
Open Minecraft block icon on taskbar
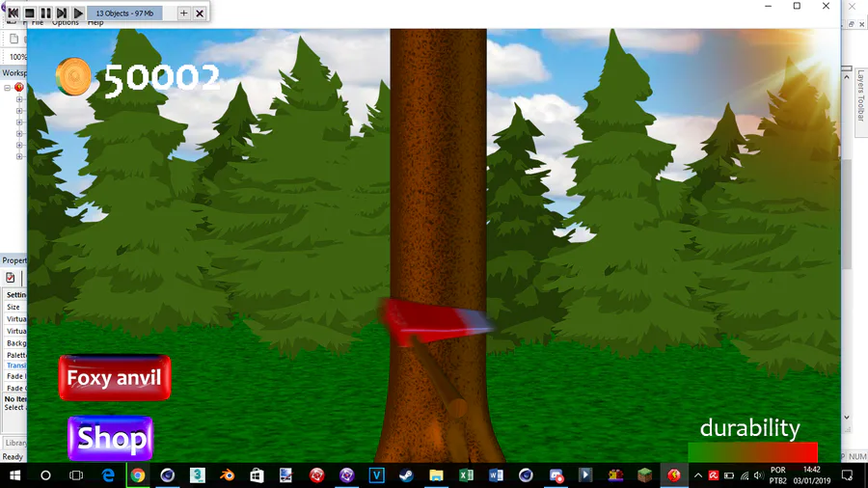click(645, 475)
